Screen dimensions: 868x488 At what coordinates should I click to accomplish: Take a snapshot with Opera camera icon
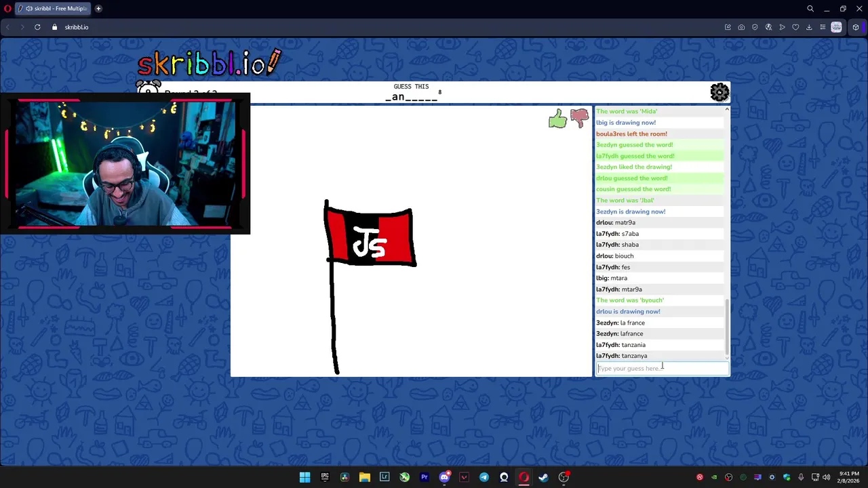(x=741, y=27)
